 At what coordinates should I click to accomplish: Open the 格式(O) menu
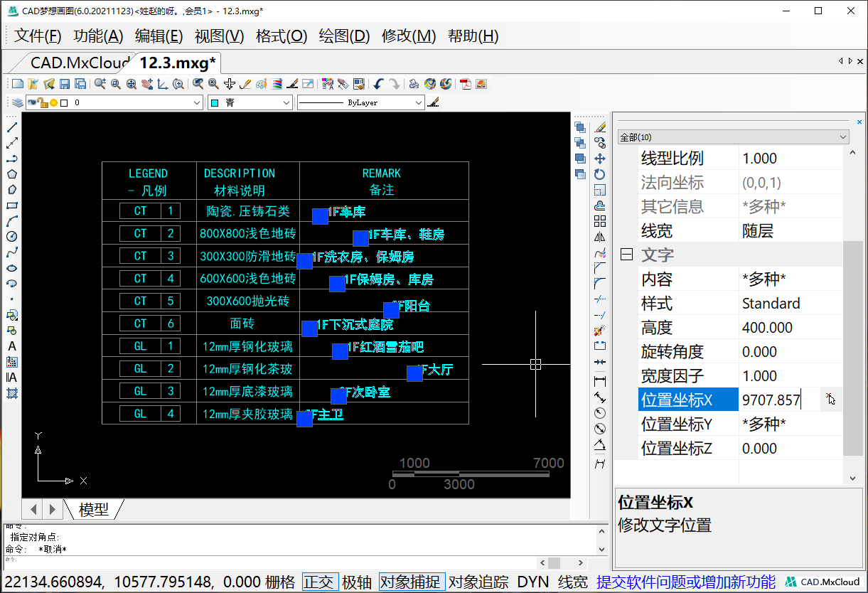pyautogui.click(x=282, y=36)
